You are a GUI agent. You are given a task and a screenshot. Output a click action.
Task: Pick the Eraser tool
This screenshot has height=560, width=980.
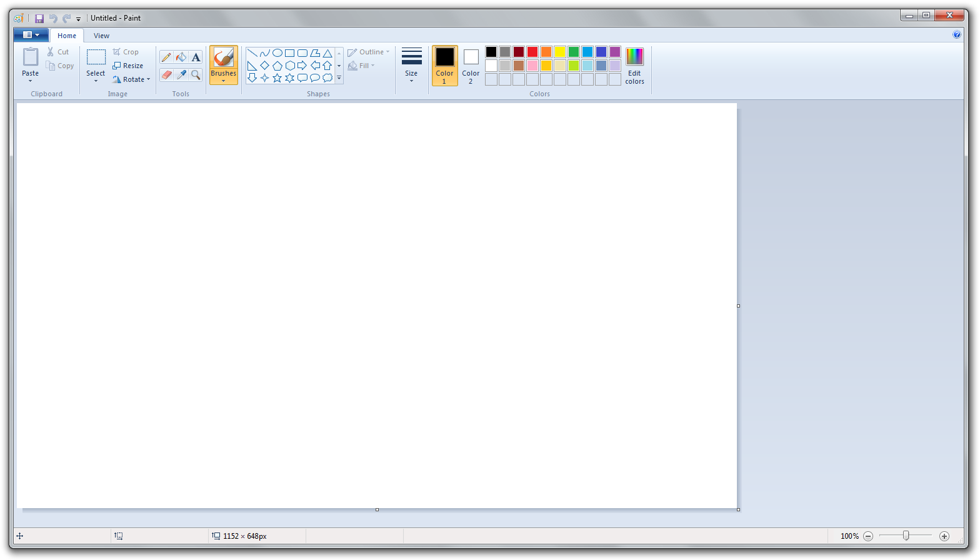click(166, 75)
